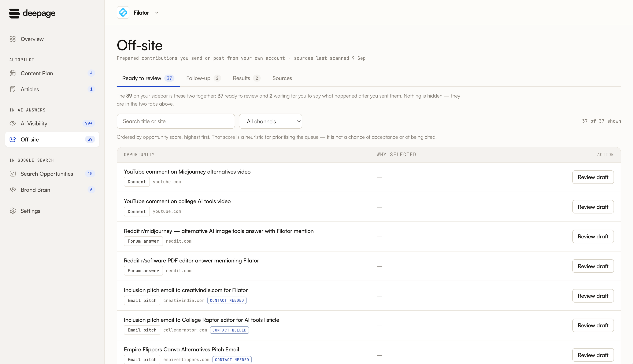Click the CONTACT NEEDED badge for empireflippers.com

tap(232, 360)
